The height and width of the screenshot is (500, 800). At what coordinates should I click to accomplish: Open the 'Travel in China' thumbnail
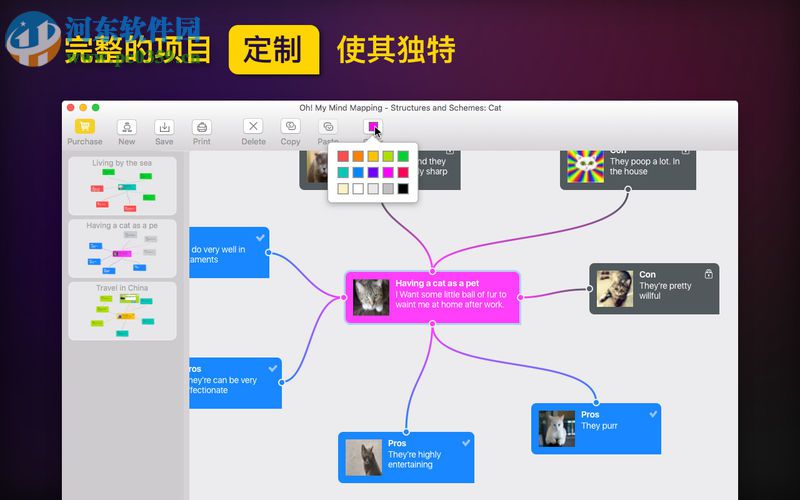pos(122,311)
